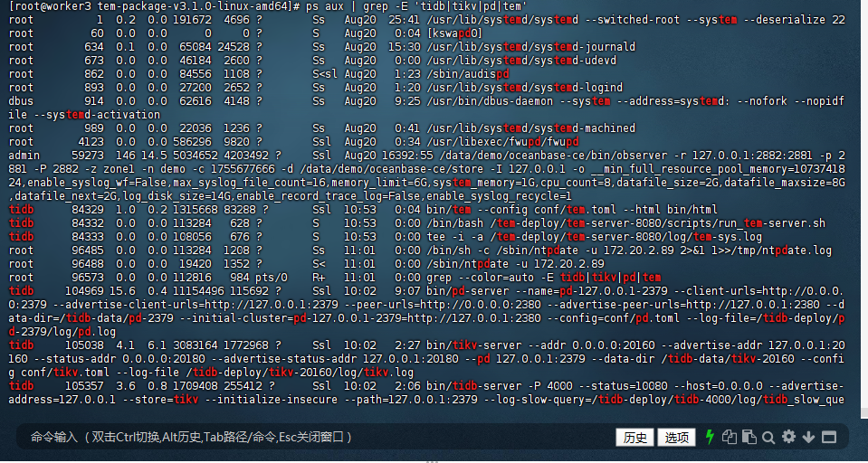
Task: Click the window rectangle icon at far right
Action: (828, 437)
